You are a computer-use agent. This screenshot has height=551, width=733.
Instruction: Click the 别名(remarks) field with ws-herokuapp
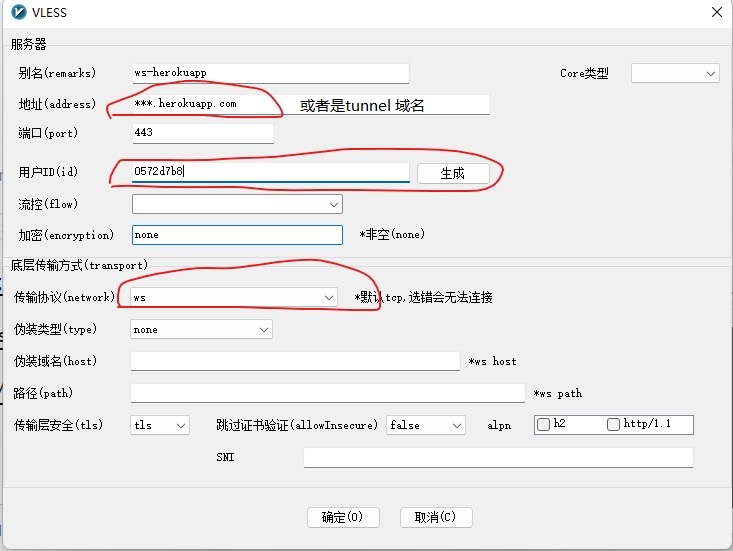(x=270, y=73)
